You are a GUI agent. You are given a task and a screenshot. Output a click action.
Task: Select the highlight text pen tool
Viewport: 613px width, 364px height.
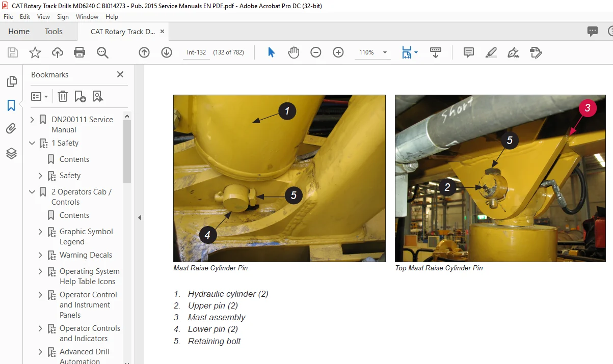(491, 52)
